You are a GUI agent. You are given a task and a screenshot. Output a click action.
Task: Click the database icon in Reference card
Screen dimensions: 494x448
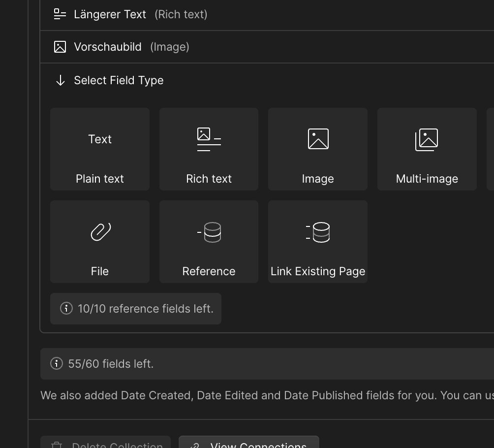point(209,232)
